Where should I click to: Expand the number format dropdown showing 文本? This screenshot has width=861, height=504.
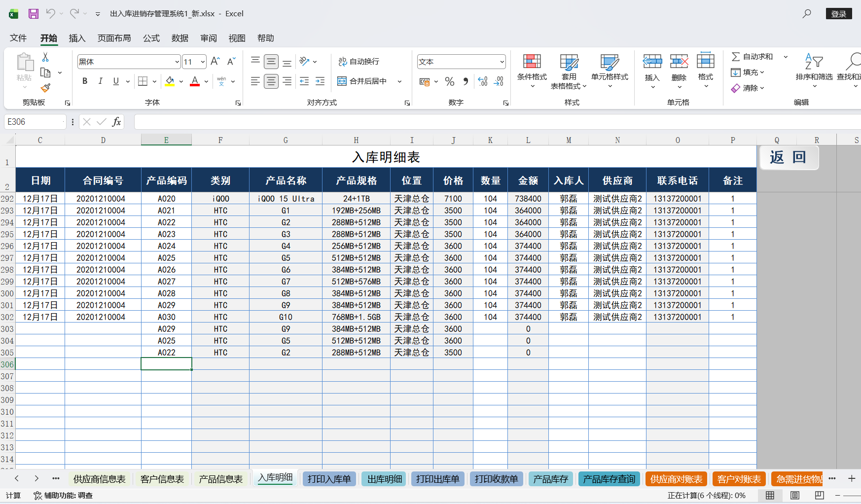coord(502,62)
